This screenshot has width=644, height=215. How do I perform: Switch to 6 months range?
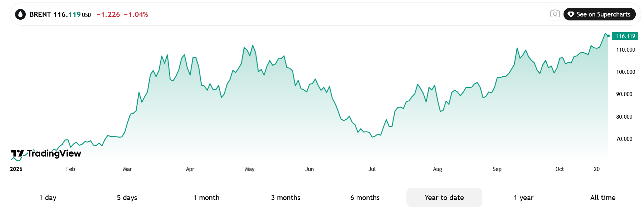365,197
